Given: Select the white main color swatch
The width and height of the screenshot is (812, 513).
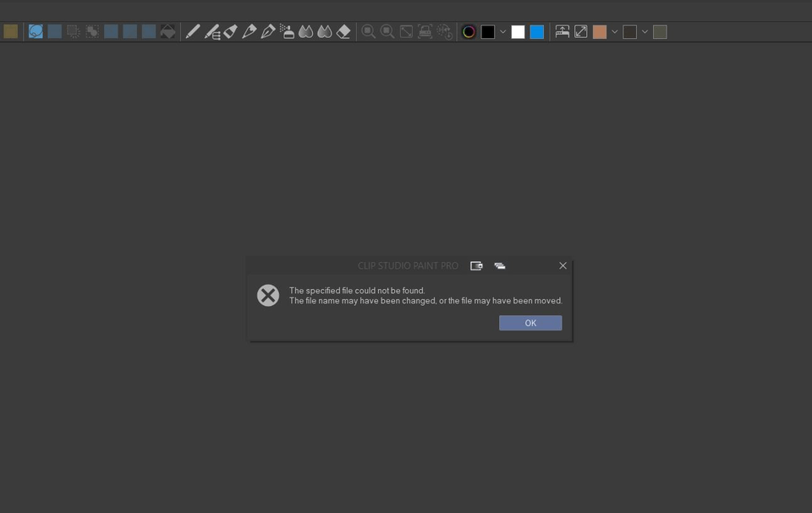Looking at the screenshot, I should click(517, 31).
